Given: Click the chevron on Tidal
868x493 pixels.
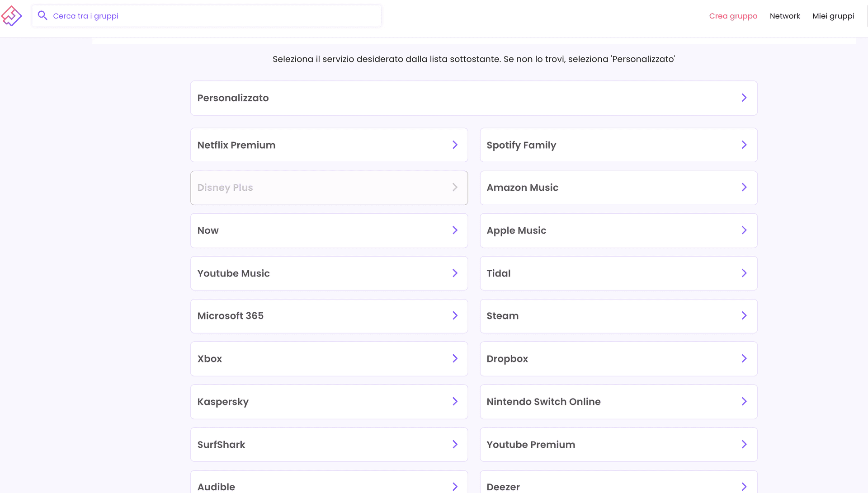Looking at the screenshot, I should click(x=744, y=273).
